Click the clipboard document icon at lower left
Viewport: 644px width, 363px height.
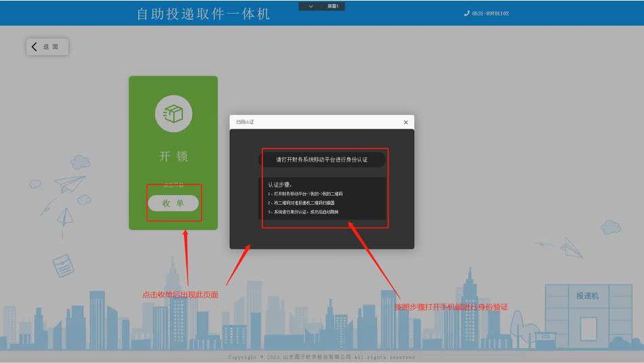click(x=64, y=265)
